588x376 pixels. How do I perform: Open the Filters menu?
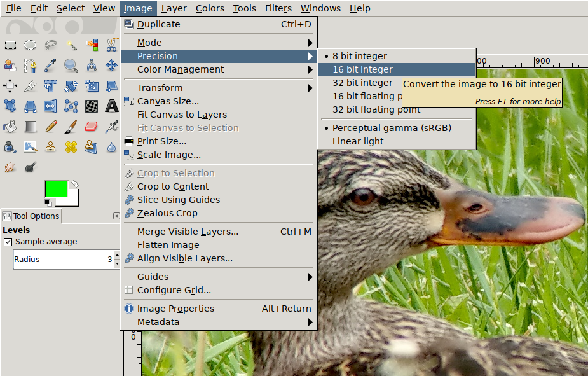tap(278, 8)
